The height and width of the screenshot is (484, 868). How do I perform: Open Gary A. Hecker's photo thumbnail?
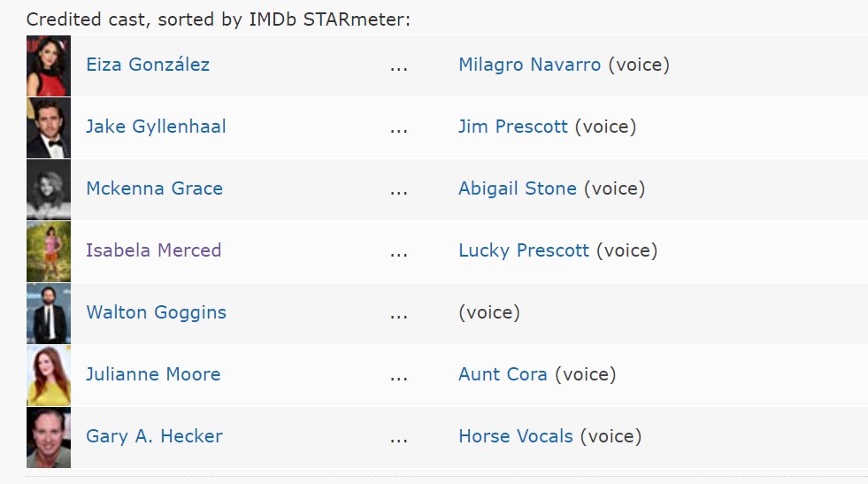[49, 437]
